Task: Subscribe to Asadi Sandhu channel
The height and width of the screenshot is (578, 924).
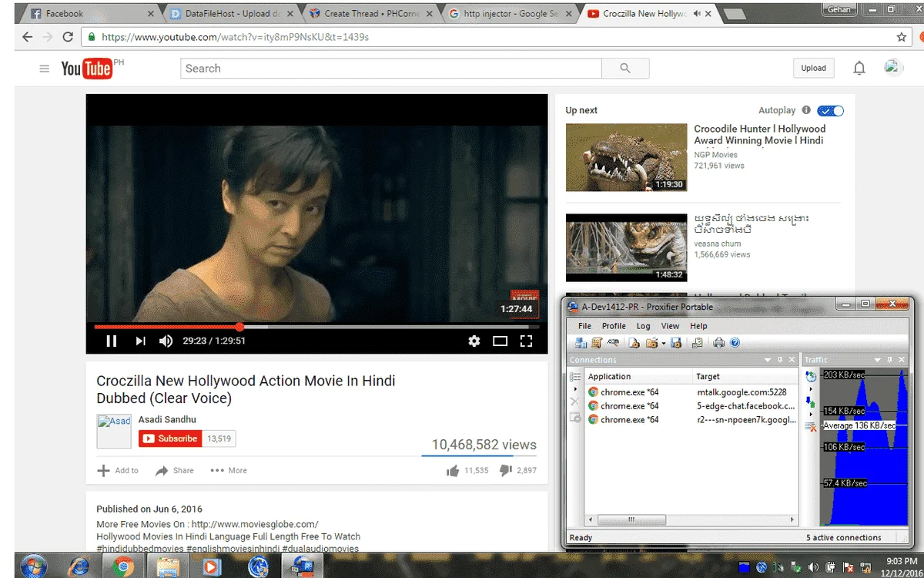Action: pos(170,439)
